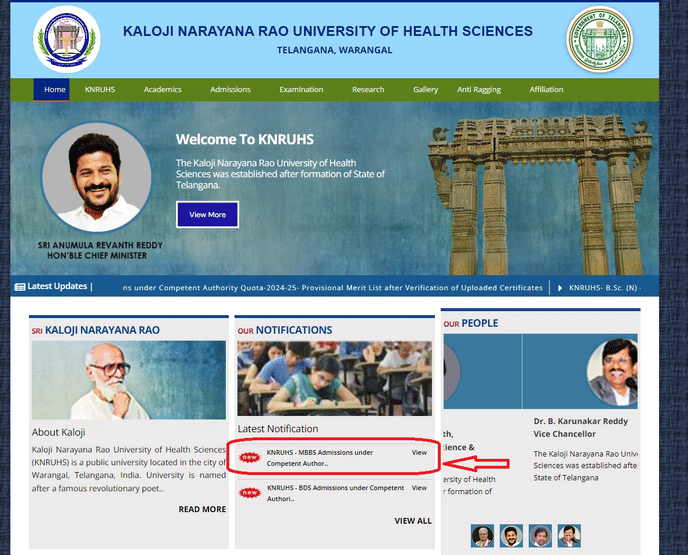This screenshot has width=688, height=555.
Task: Click the Vice Chancellor portrait photo
Action: point(612,372)
